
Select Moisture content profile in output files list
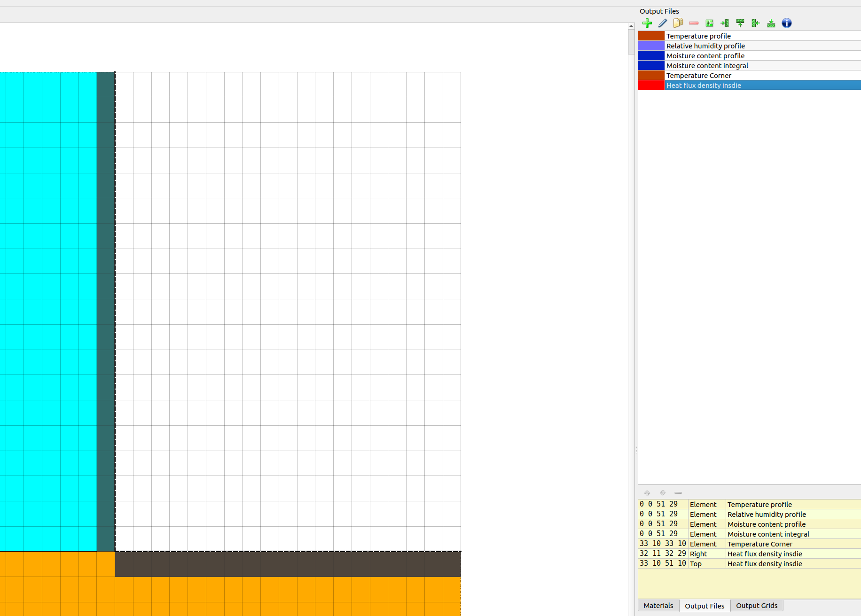tap(763, 56)
